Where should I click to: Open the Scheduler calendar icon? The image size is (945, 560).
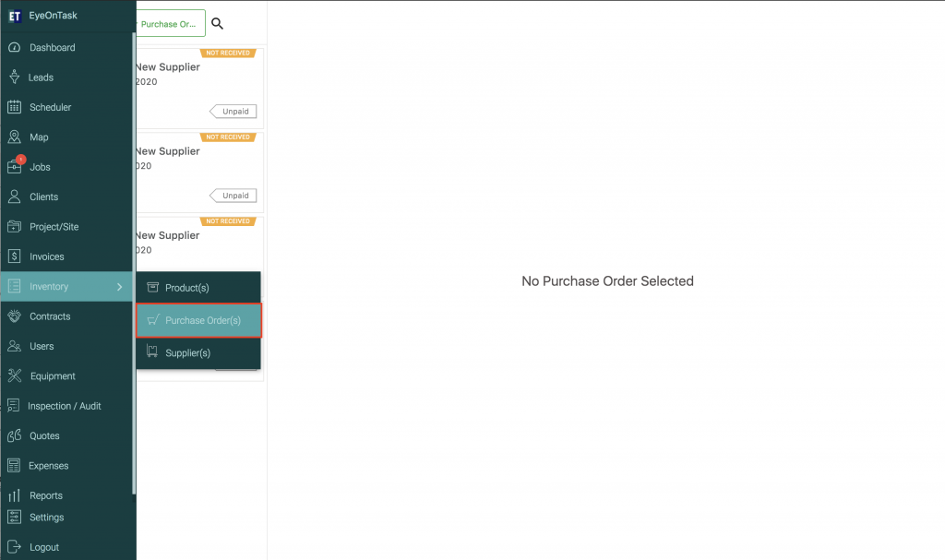(15, 107)
